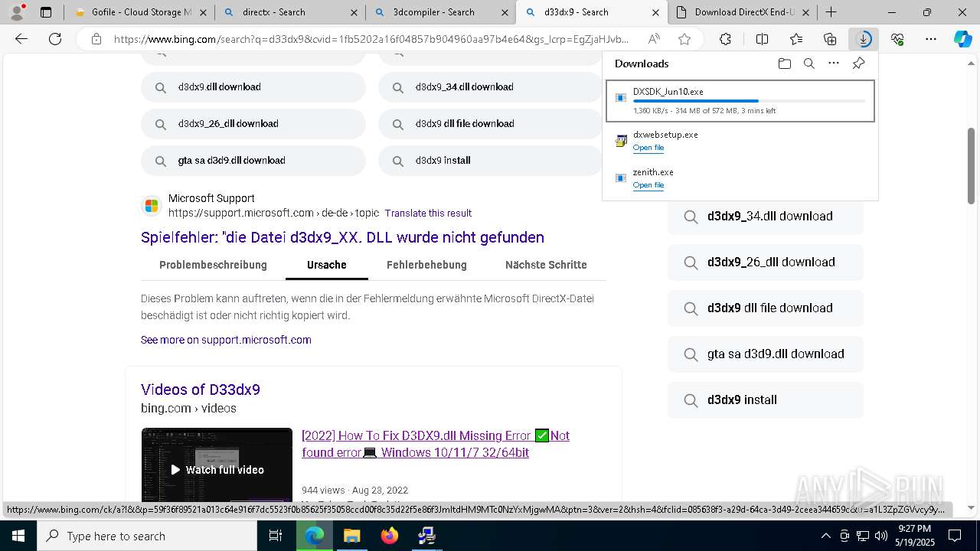Viewport: 980px width, 551px height.
Task: Launch Copilot sidebar icon
Action: [962, 39]
